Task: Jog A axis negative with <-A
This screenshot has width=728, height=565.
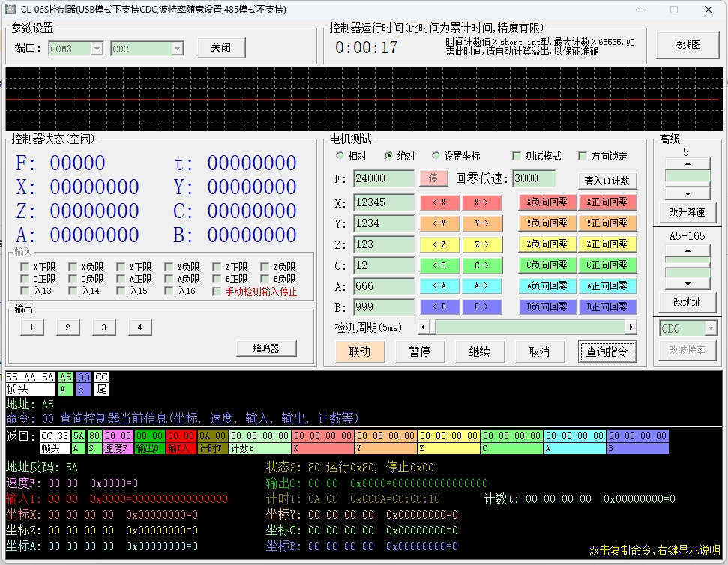Action: 439,286
